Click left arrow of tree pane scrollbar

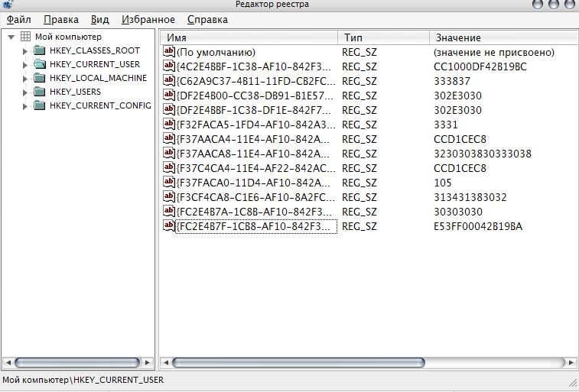pyautogui.click(x=8, y=362)
